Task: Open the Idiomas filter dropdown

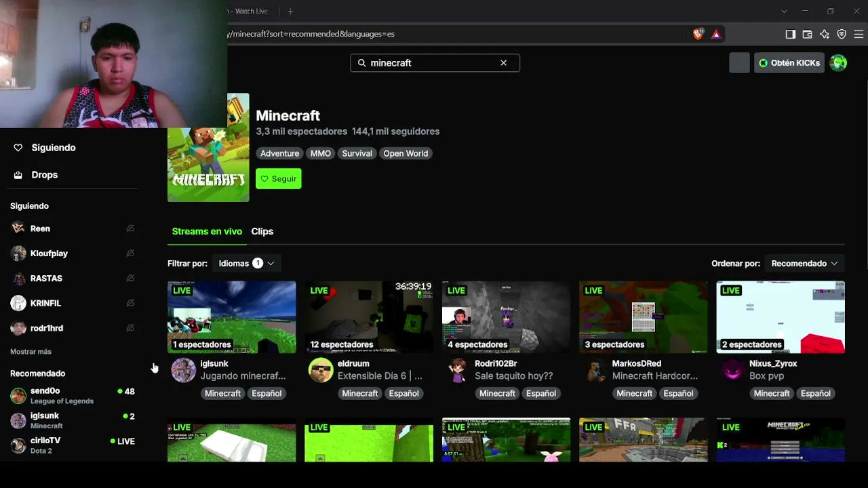Action: 246,264
